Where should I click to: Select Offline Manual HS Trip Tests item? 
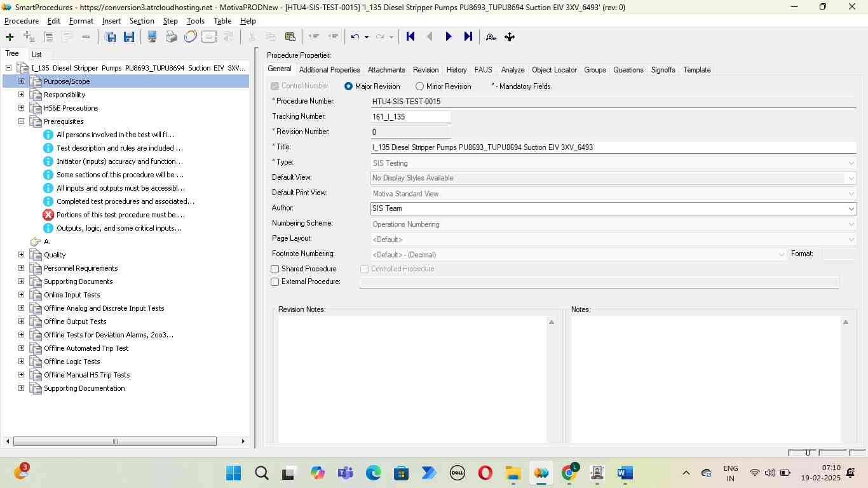(x=86, y=375)
